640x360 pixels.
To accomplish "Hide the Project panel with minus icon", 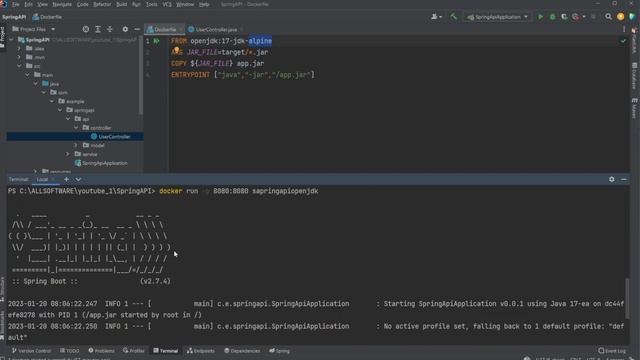I will click(x=137, y=29).
